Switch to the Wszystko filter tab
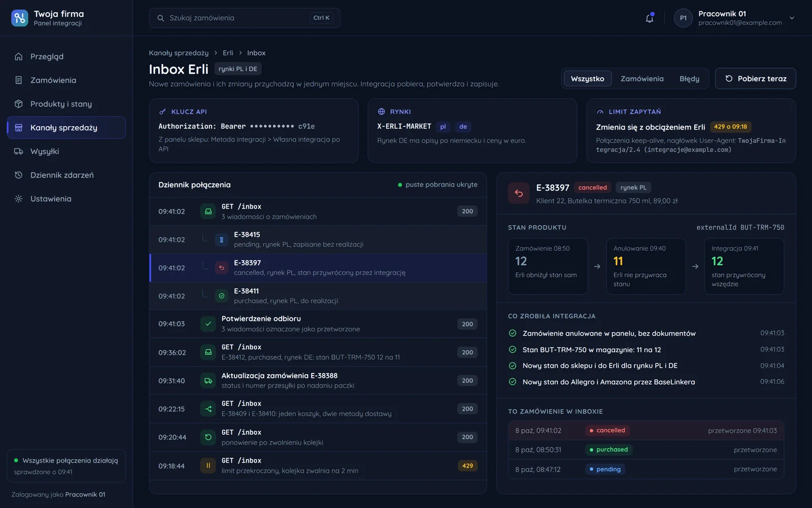The width and height of the screenshot is (812, 508). (587, 79)
